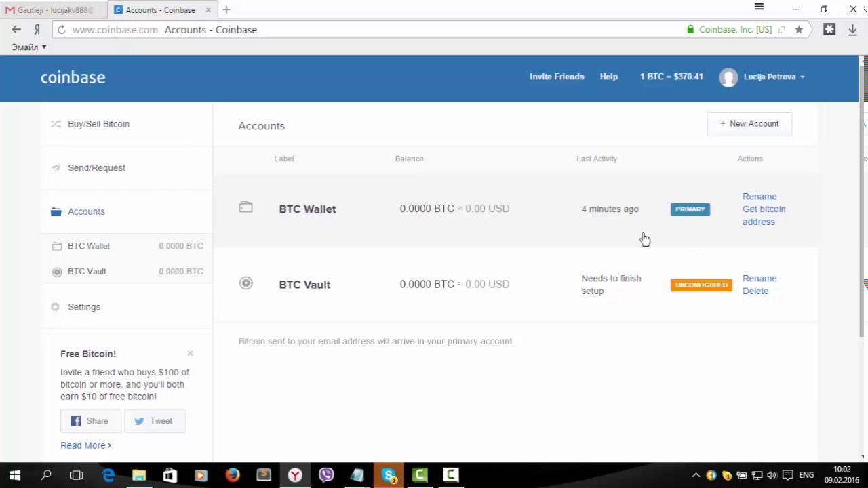Expand the Эмайл bookmarks dropdown
868x488 pixels.
pyautogui.click(x=29, y=47)
